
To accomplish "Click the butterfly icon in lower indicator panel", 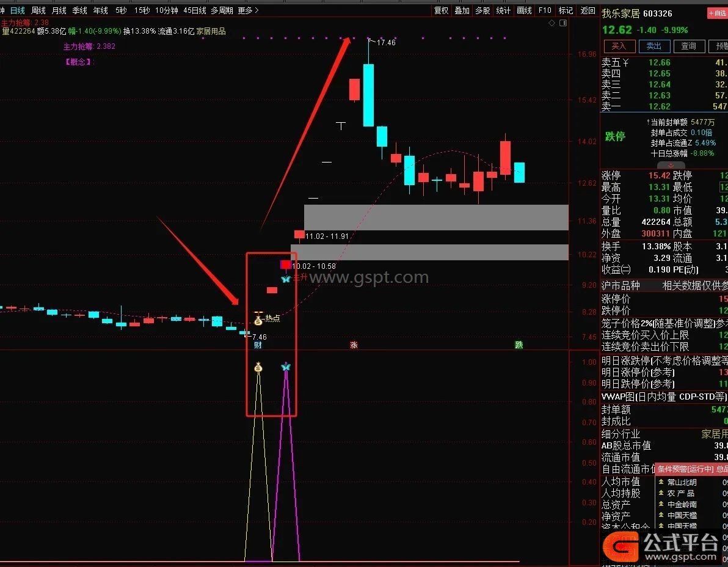I will point(286,367).
